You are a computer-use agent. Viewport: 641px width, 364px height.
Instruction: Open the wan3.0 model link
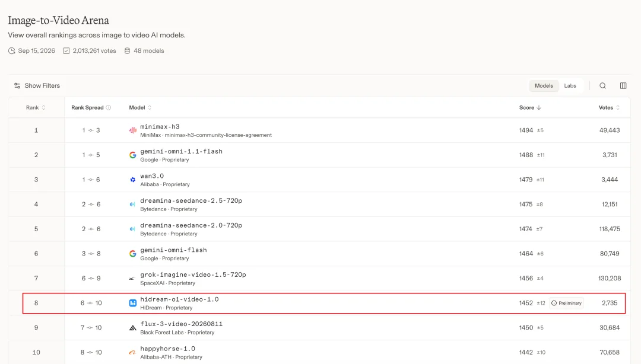click(x=152, y=176)
